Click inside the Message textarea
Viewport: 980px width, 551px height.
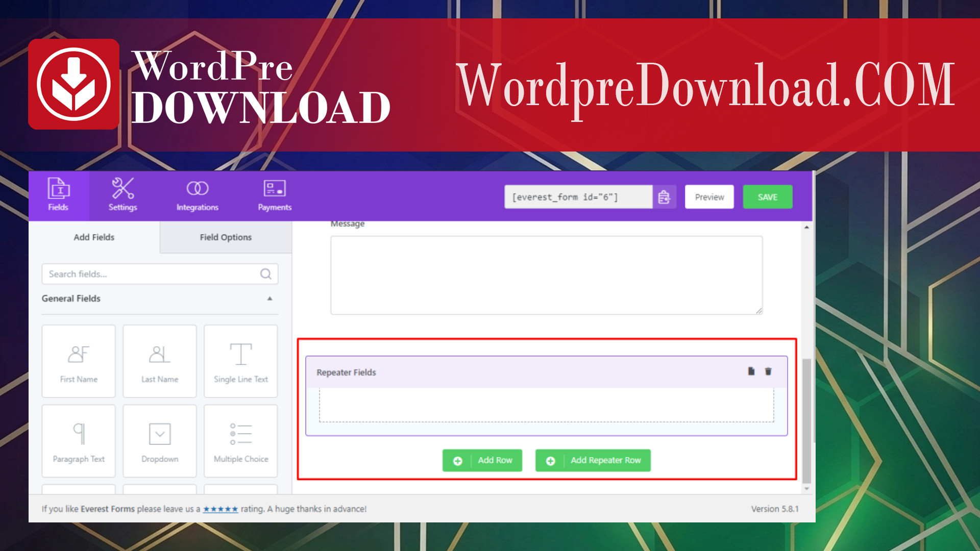(x=547, y=275)
